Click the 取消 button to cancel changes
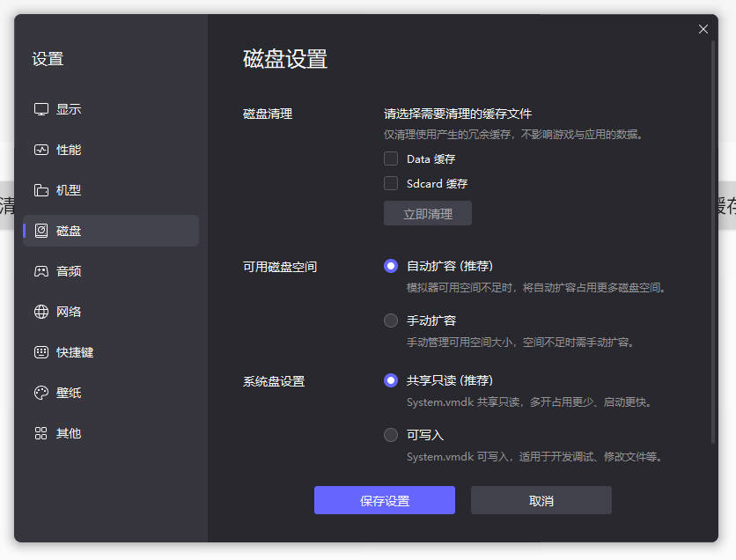This screenshot has height=560, width=736. click(541, 499)
